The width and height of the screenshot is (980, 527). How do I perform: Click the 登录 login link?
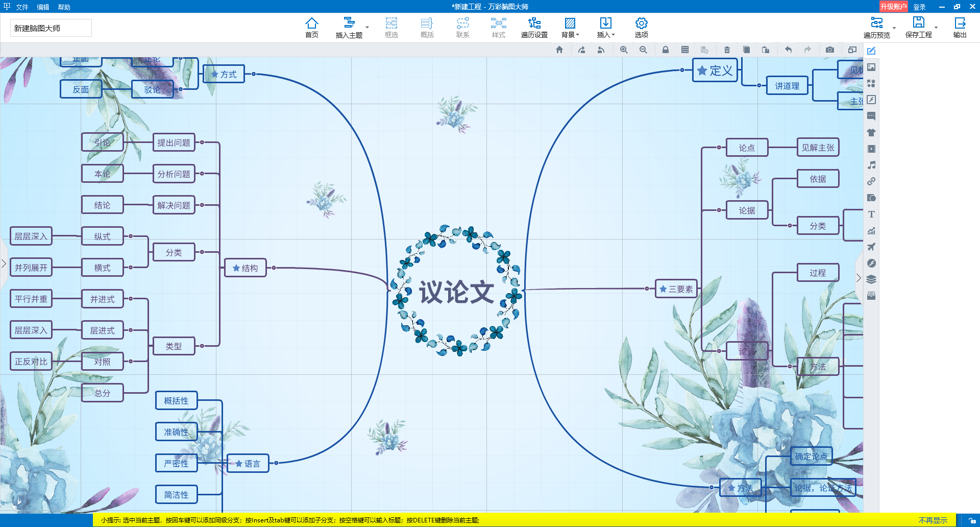pyautogui.click(x=919, y=7)
